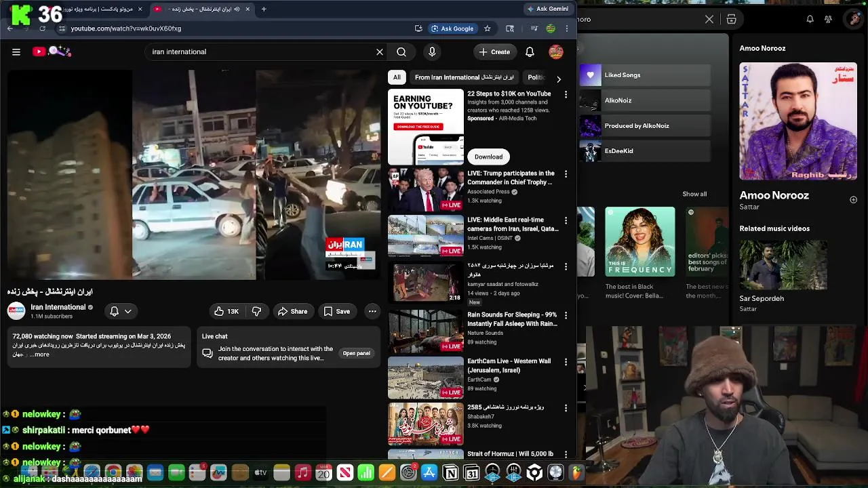Open the live chat panel

coord(356,353)
